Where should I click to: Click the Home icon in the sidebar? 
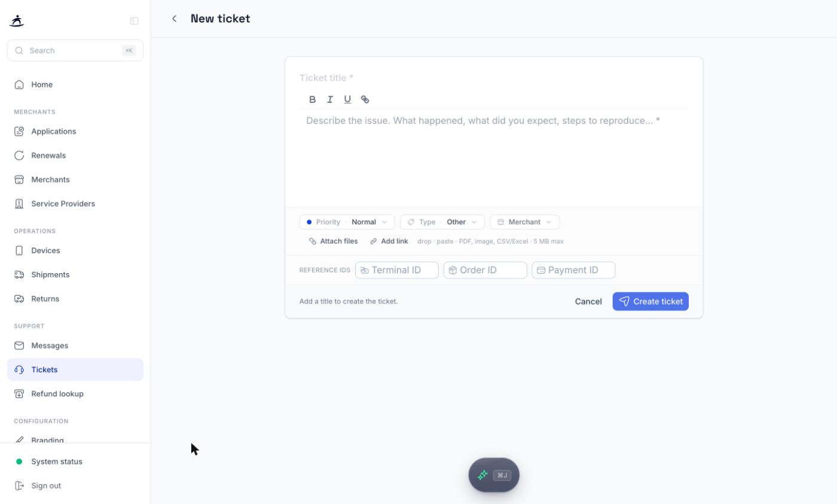pyautogui.click(x=19, y=84)
